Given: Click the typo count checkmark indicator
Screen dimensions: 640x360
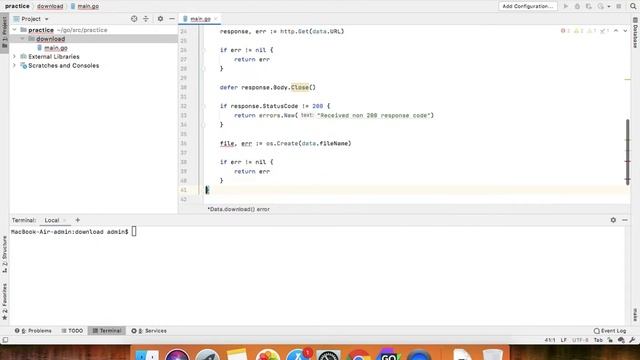Looking at the screenshot, I should (x=604, y=31).
